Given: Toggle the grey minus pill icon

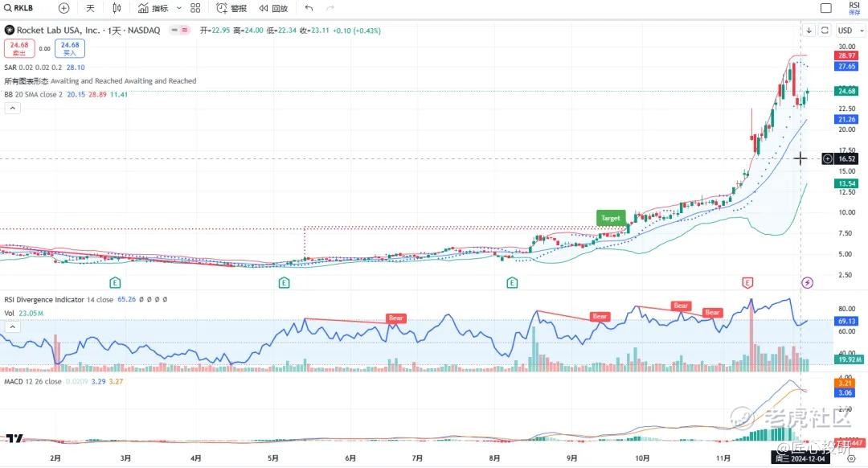Looking at the screenshot, I should point(174,30).
